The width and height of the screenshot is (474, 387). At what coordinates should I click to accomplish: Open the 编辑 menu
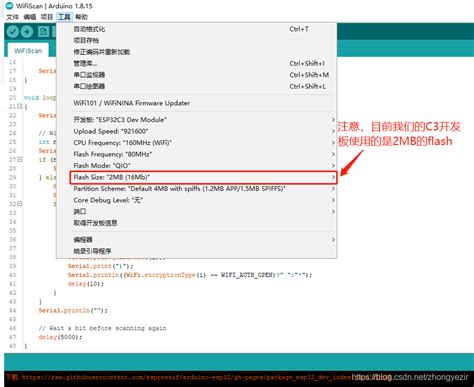point(29,17)
